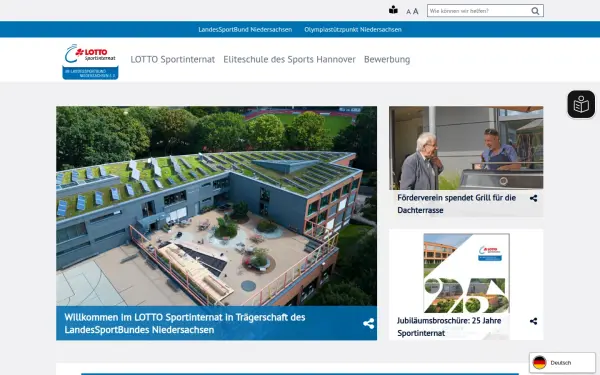Open the 25 Jahre brochure cover image
The image size is (600, 375).
coord(466,273)
